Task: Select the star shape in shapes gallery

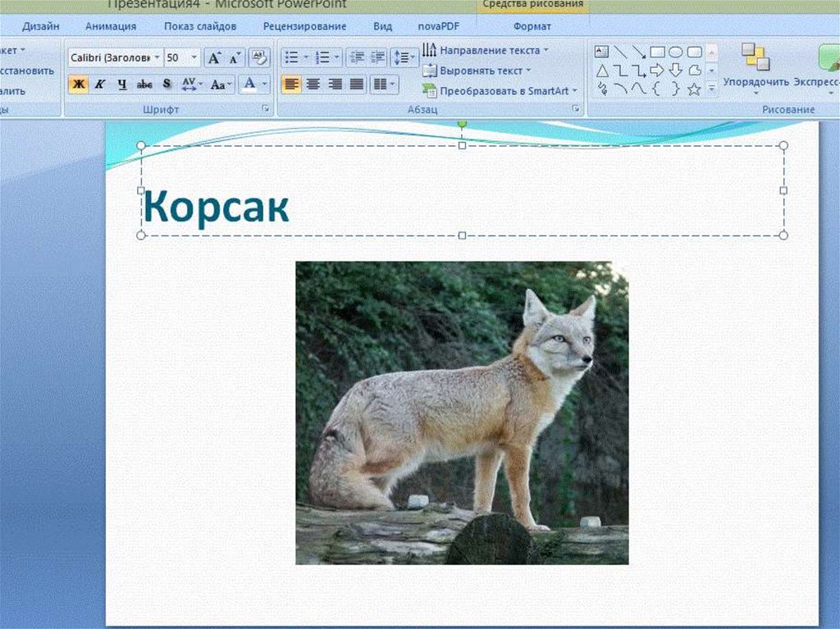Action: tap(694, 89)
